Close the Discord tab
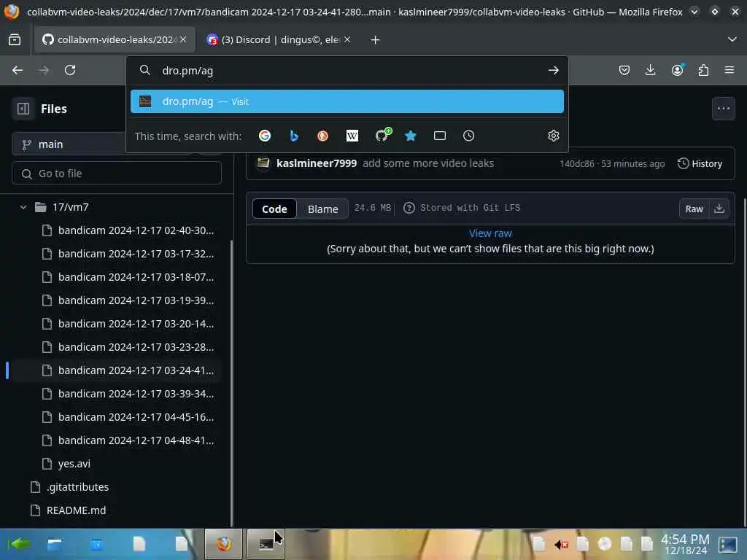The height and width of the screenshot is (560, 747). tap(347, 40)
